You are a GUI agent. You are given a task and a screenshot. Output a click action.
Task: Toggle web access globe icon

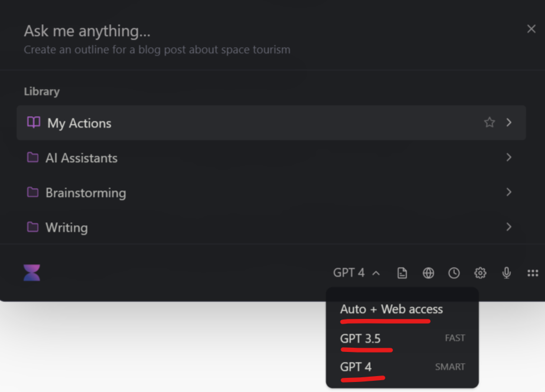(x=428, y=273)
